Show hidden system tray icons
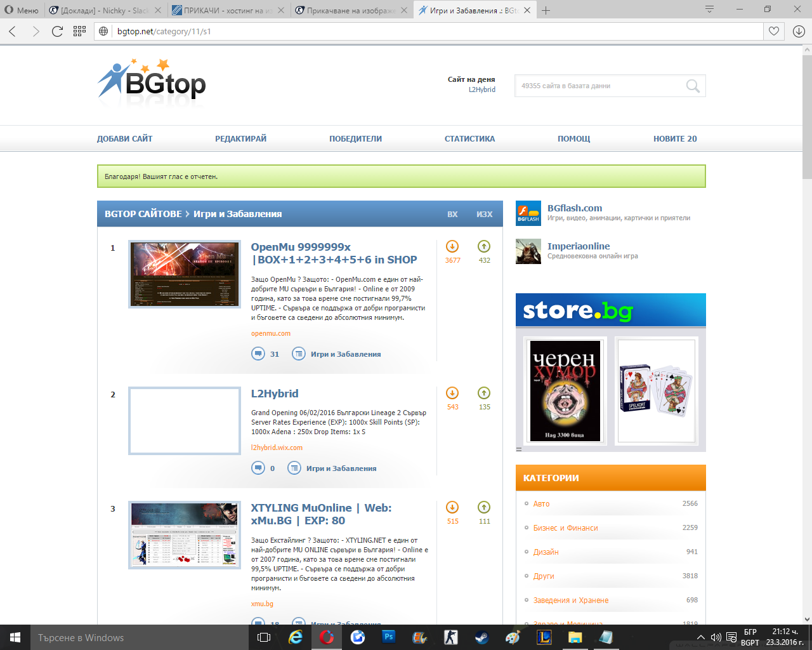Screen dimensions: 812x650 pyautogui.click(x=700, y=637)
